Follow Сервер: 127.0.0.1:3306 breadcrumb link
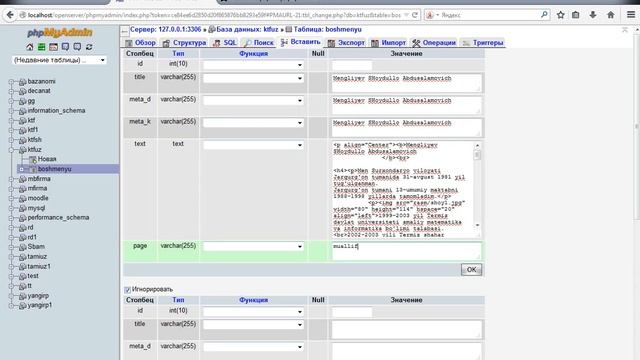 click(x=165, y=30)
